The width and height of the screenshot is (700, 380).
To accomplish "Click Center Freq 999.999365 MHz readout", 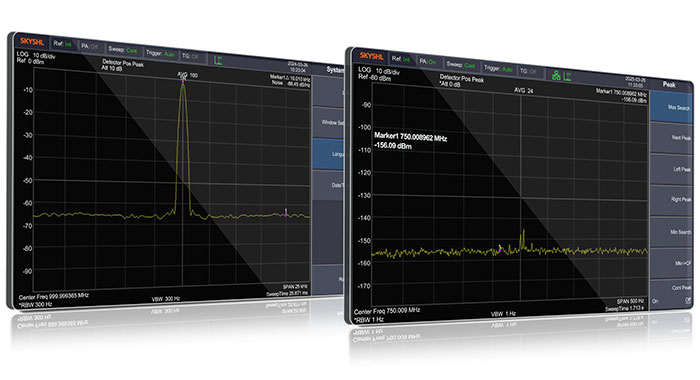I will (54, 296).
